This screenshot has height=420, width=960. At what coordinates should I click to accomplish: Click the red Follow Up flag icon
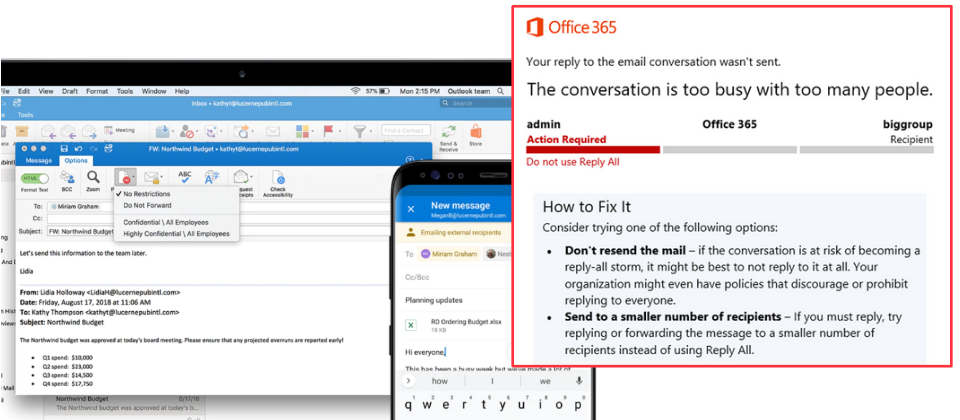[x=328, y=131]
